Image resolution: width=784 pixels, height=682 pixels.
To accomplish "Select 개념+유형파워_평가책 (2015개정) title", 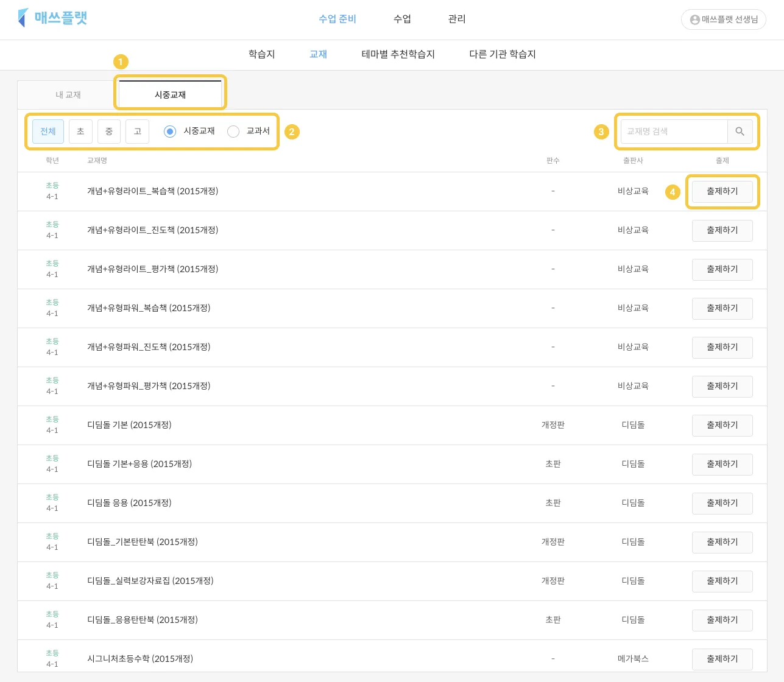I will click(x=149, y=386).
